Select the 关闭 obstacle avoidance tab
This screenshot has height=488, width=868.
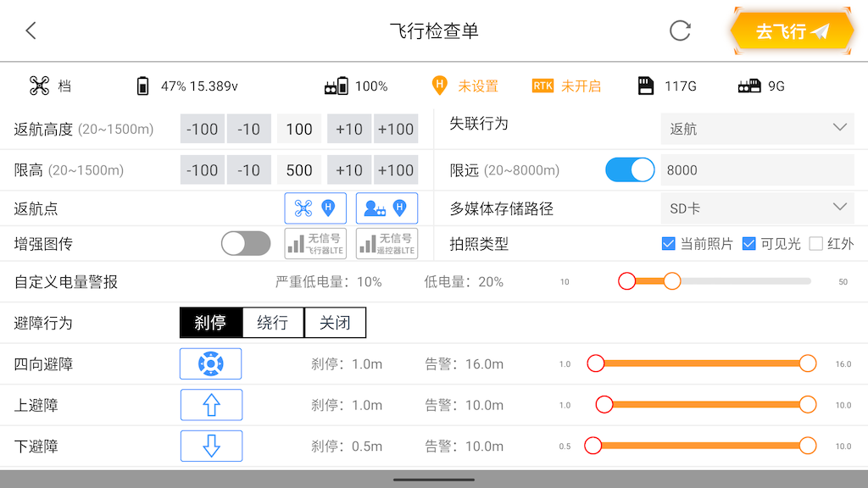point(335,323)
